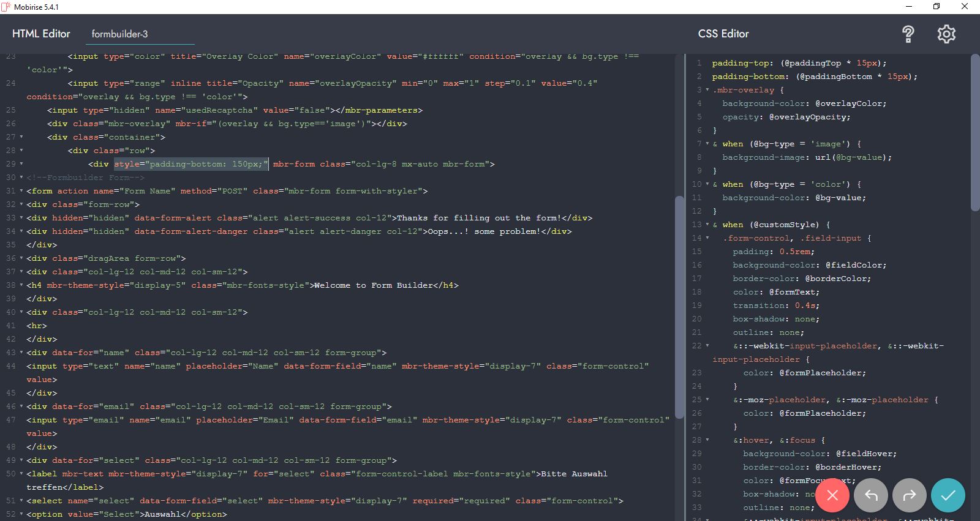The height and width of the screenshot is (521, 980).
Task: Click the undo arrow button
Action: tap(871, 495)
